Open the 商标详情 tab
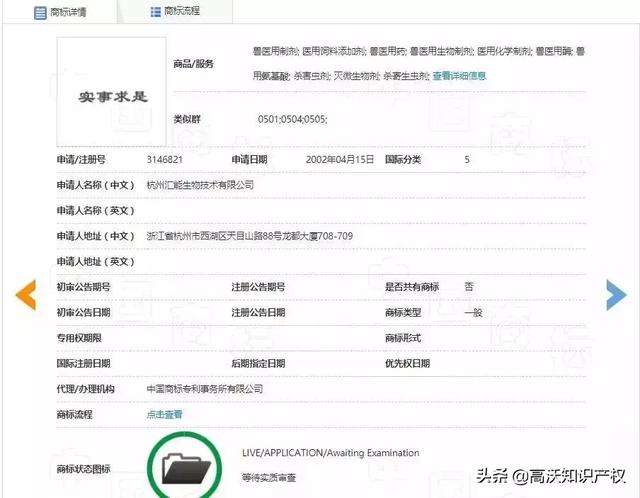The height and width of the screenshot is (498, 640). (x=60, y=12)
